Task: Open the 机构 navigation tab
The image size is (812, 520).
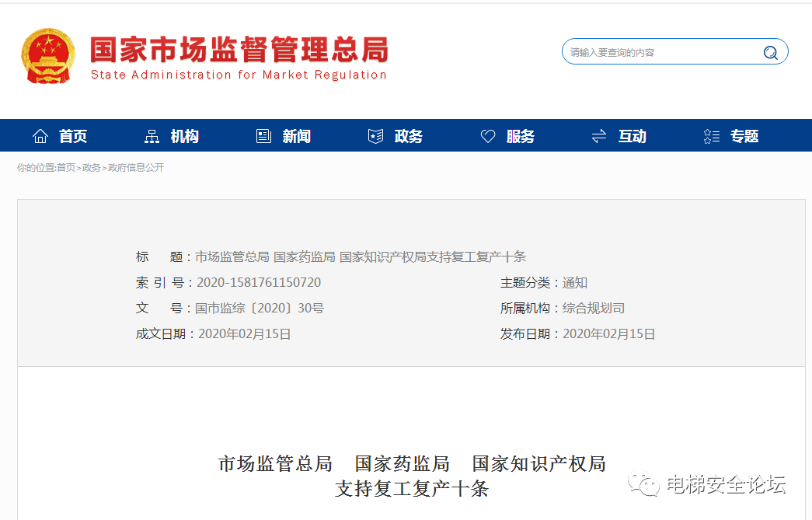Action: [185, 137]
